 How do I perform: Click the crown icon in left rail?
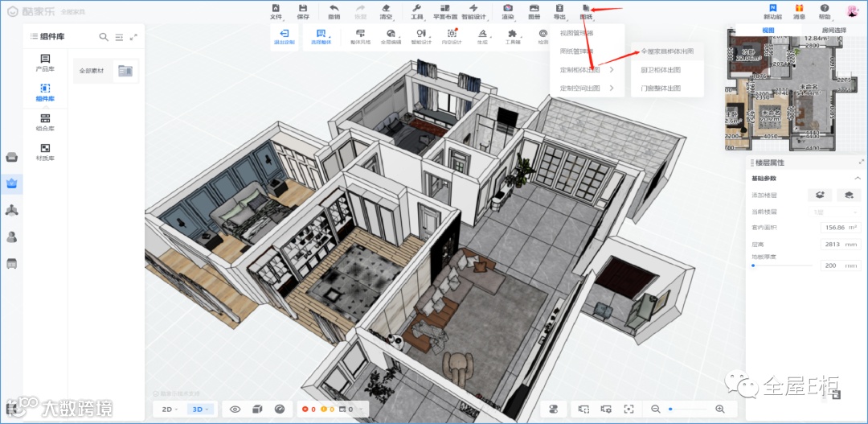[11, 183]
